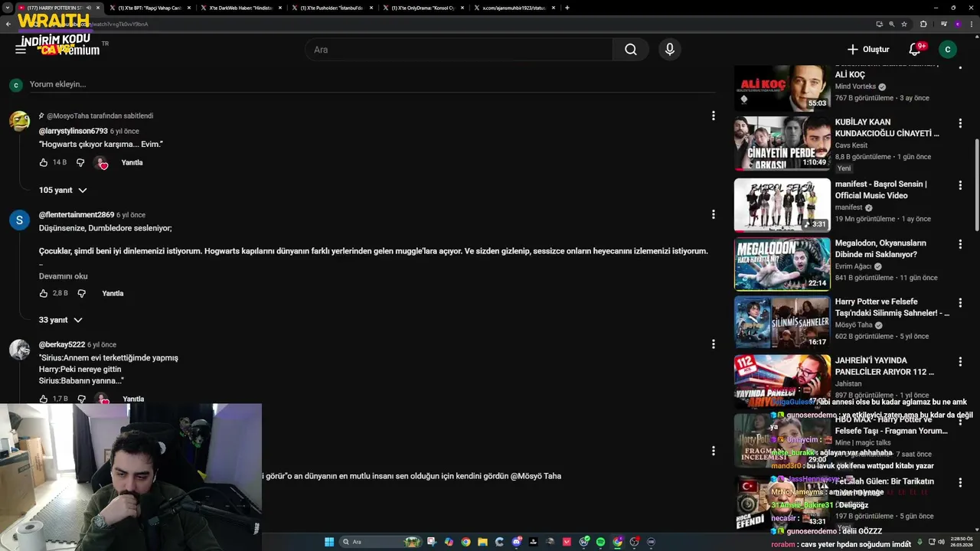
Task: Expand comment with Devamını oku
Action: pos(64,276)
